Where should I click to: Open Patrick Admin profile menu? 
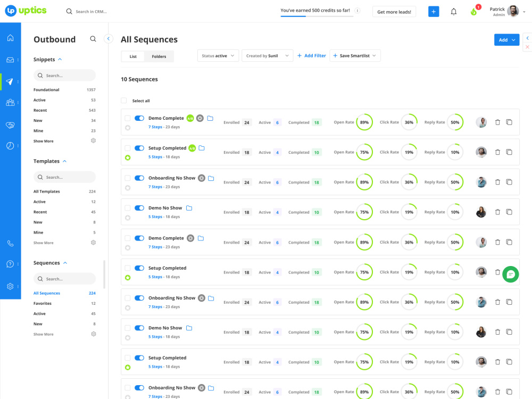coord(507,12)
